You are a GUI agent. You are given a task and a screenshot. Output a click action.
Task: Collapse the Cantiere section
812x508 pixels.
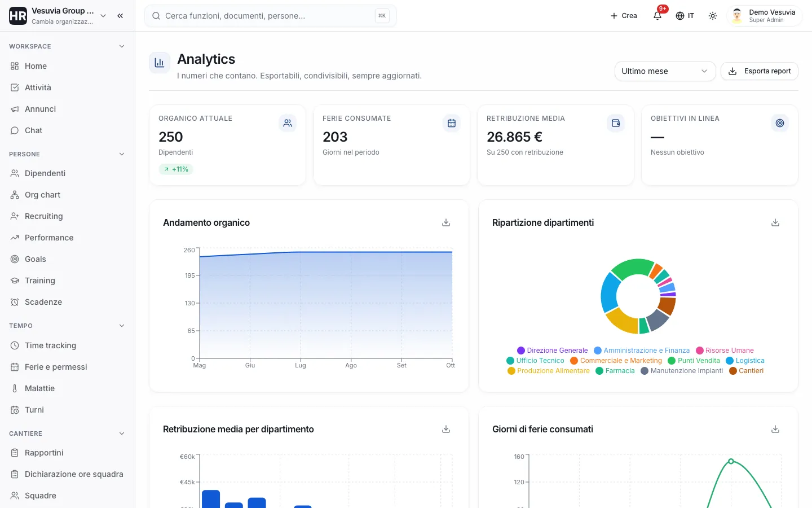click(x=122, y=433)
